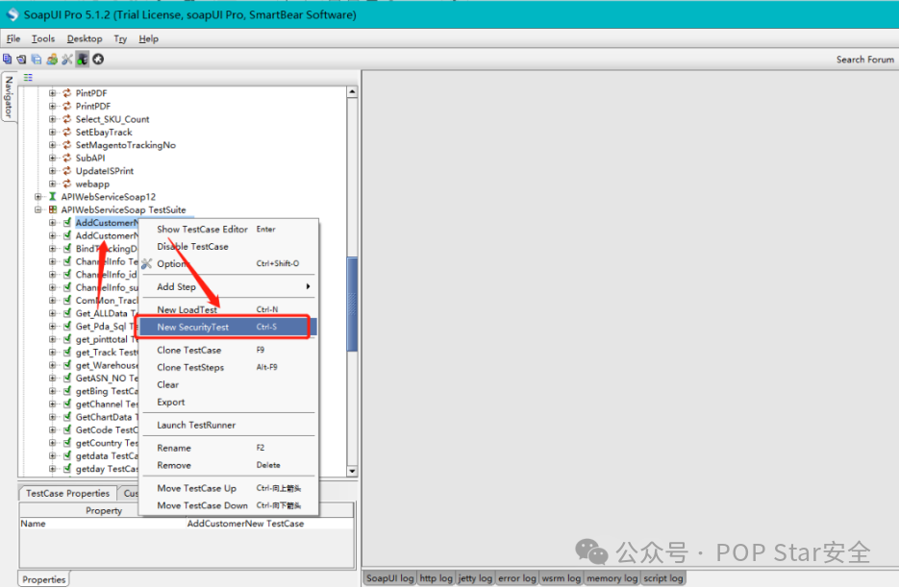This screenshot has height=588, width=899.
Task: Open the script log tab
Action: (x=663, y=578)
